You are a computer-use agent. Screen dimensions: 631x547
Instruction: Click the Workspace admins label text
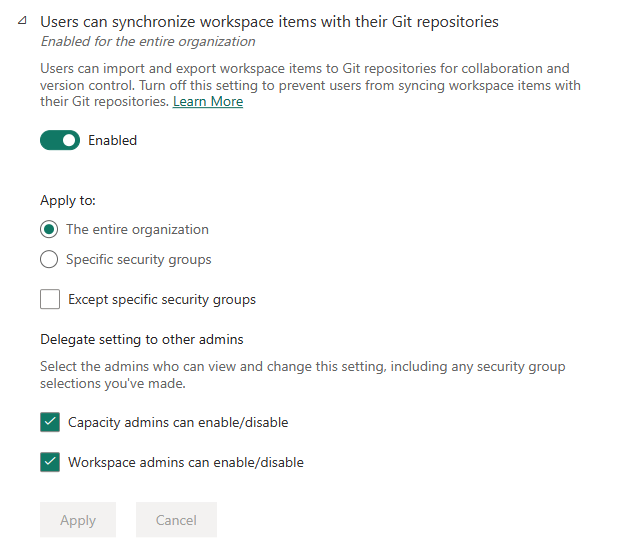point(186,462)
